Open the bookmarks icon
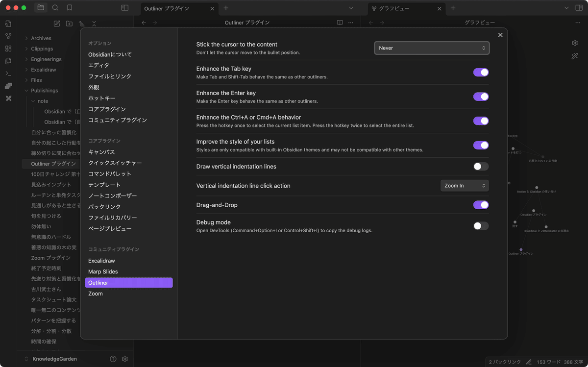 click(x=70, y=8)
